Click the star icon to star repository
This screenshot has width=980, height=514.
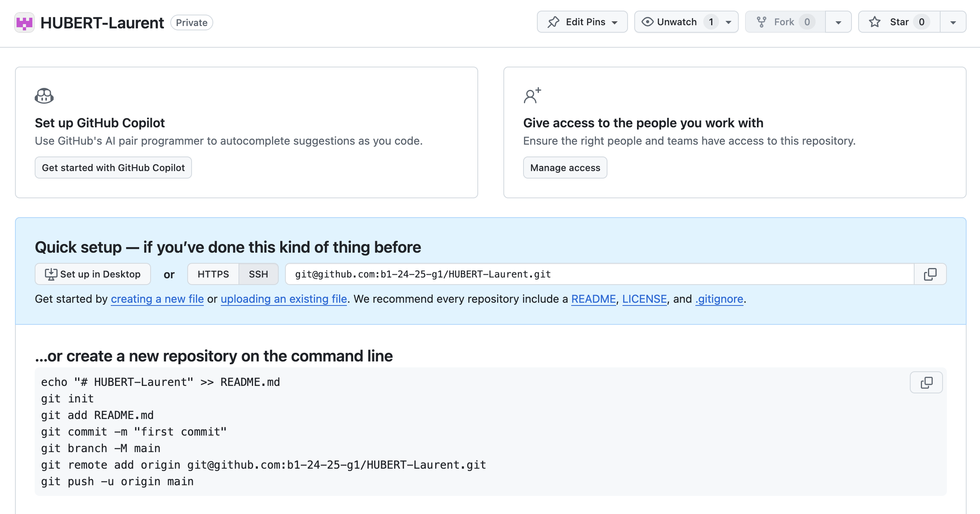pyautogui.click(x=875, y=22)
